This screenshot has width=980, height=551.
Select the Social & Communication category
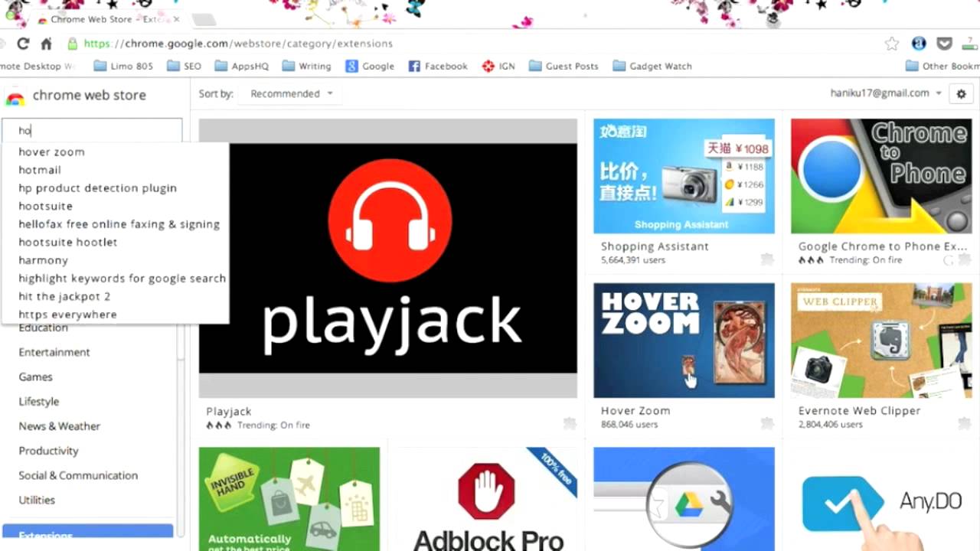[x=79, y=475]
